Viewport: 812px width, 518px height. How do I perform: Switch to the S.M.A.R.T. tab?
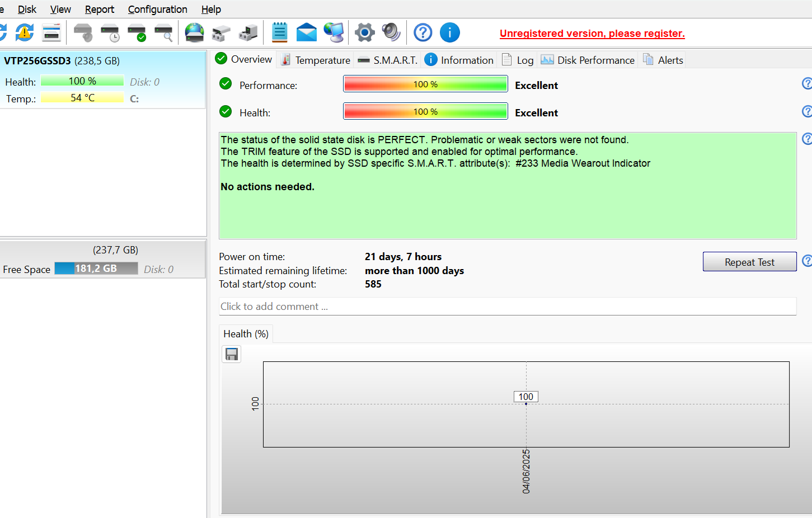point(388,60)
